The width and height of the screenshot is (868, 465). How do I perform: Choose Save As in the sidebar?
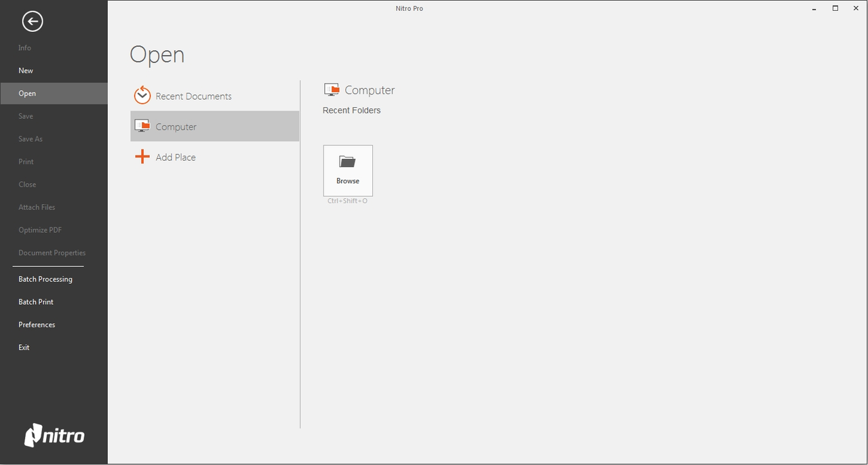[x=31, y=139]
